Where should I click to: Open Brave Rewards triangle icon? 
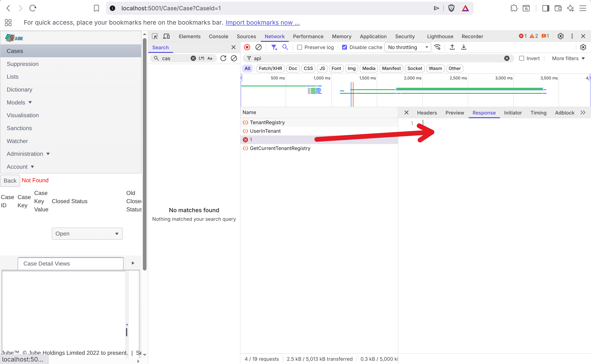tap(465, 8)
